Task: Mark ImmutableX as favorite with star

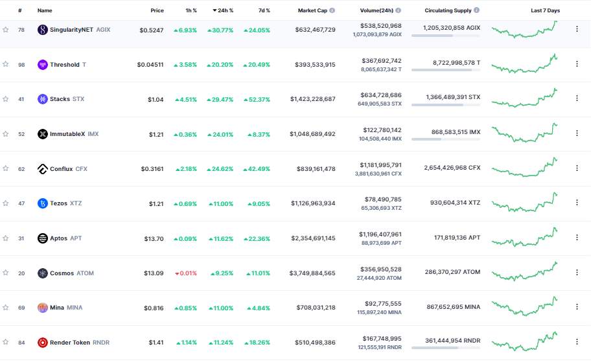Action: point(6,134)
